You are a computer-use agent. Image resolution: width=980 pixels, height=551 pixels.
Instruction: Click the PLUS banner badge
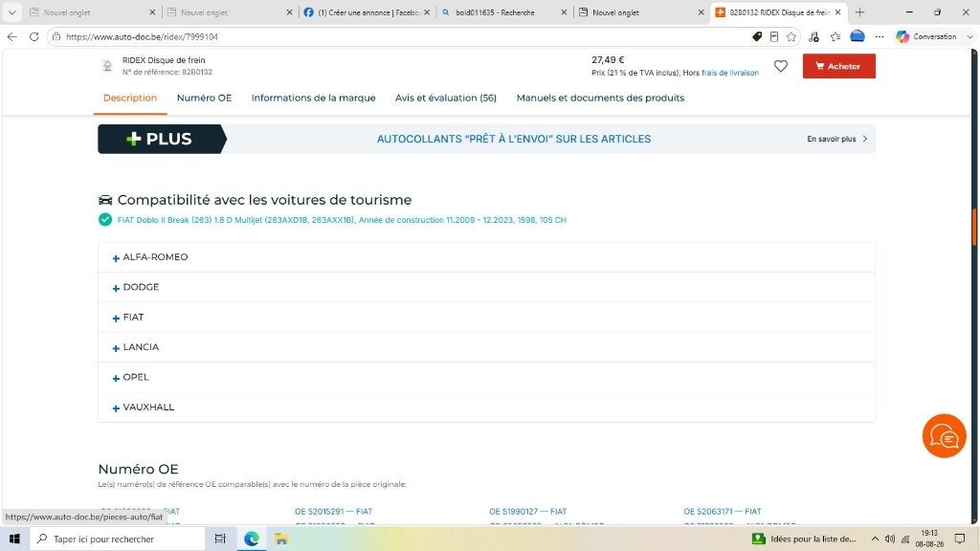click(162, 139)
